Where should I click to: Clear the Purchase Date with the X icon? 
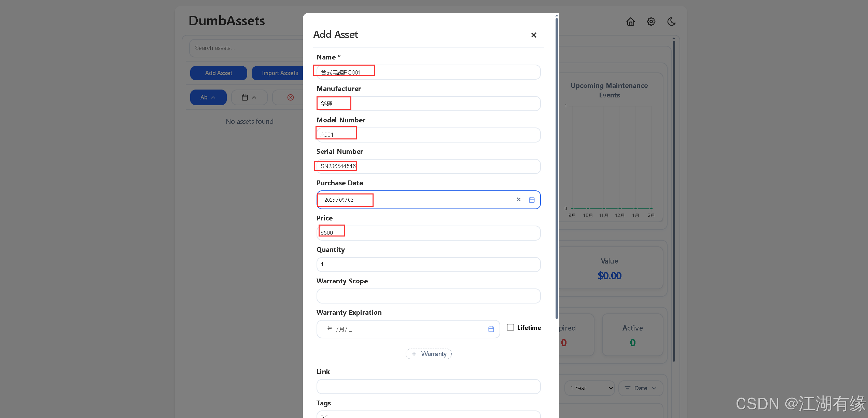pos(518,200)
